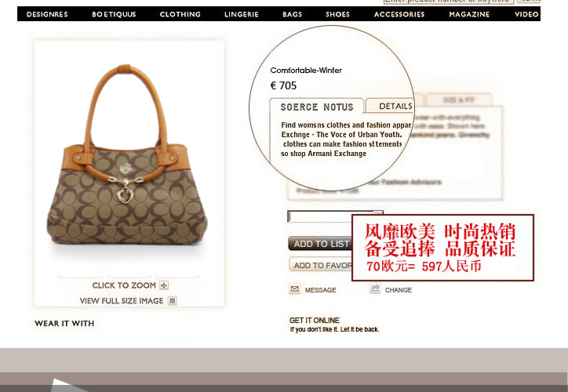Open the BOETIQUUS menu
568x392 pixels.
pos(114,14)
